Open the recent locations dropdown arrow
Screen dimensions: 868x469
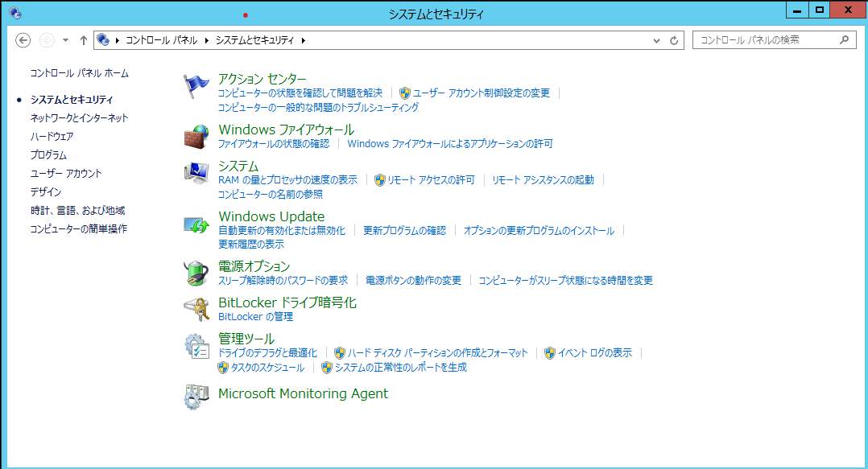65,40
